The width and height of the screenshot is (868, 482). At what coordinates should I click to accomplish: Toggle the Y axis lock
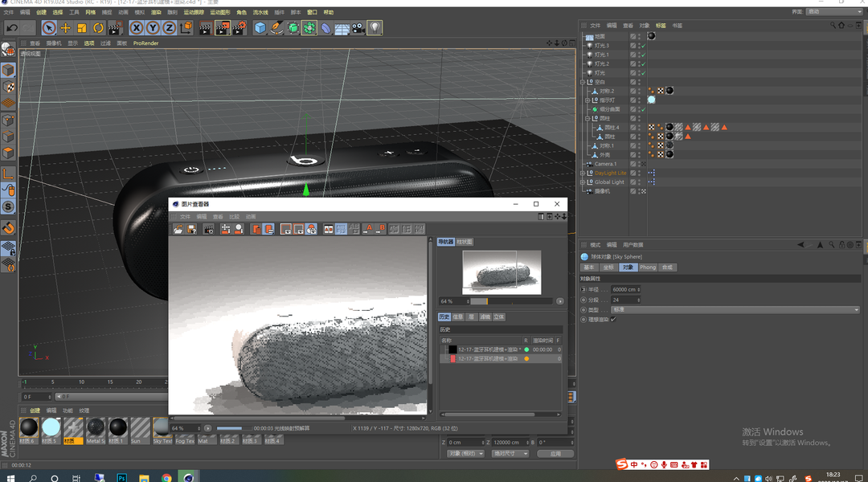point(153,27)
